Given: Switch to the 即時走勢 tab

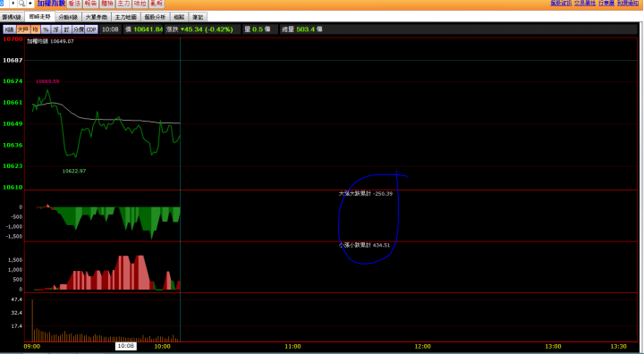Looking at the screenshot, I should pyautogui.click(x=40, y=17).
